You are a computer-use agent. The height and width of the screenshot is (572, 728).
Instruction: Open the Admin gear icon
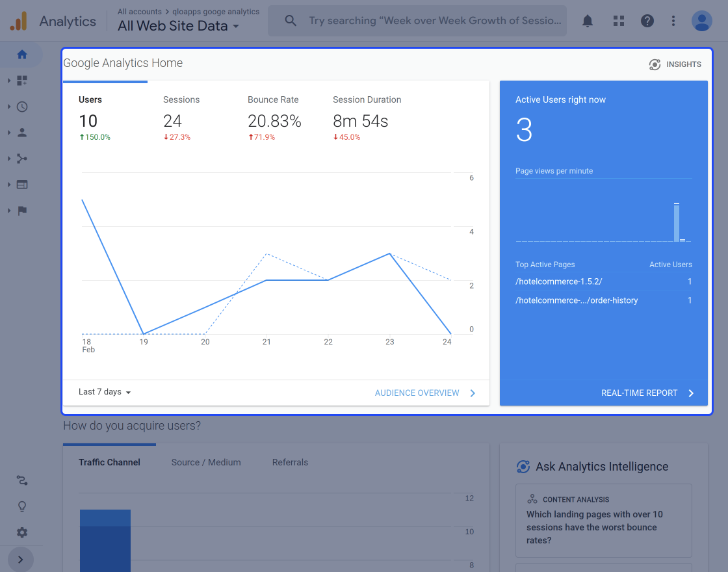[x=22, y=532]
